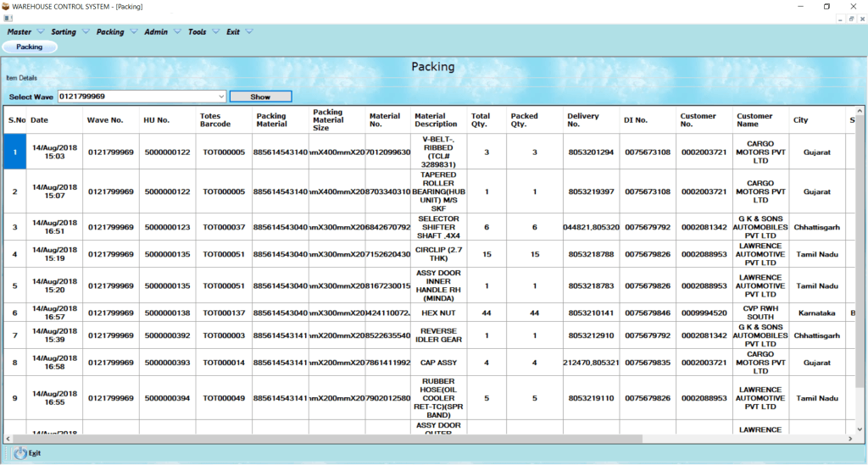Image resolution: width=868 pixels, height=465 pixels.
Task: Click the Material Description column header
Action: tap(438, 120)
